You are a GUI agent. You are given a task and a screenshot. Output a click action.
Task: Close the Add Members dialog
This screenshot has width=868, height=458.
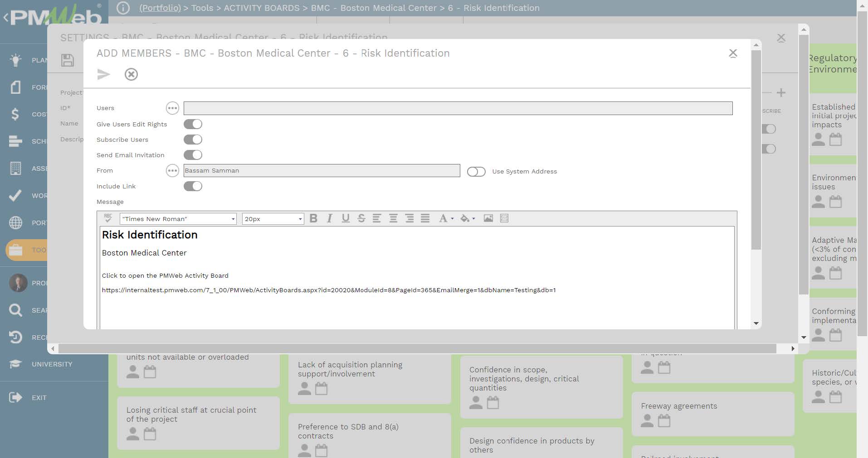point(733,53)
